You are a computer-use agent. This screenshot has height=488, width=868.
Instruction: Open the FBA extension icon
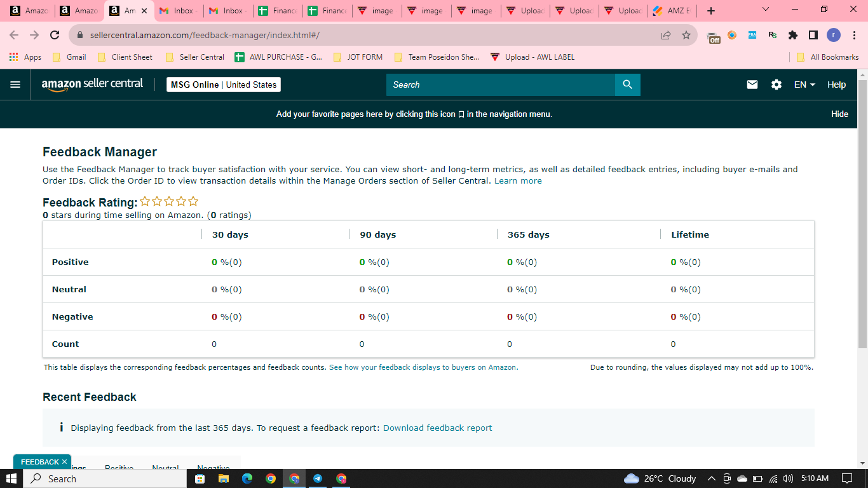[752, 35]
